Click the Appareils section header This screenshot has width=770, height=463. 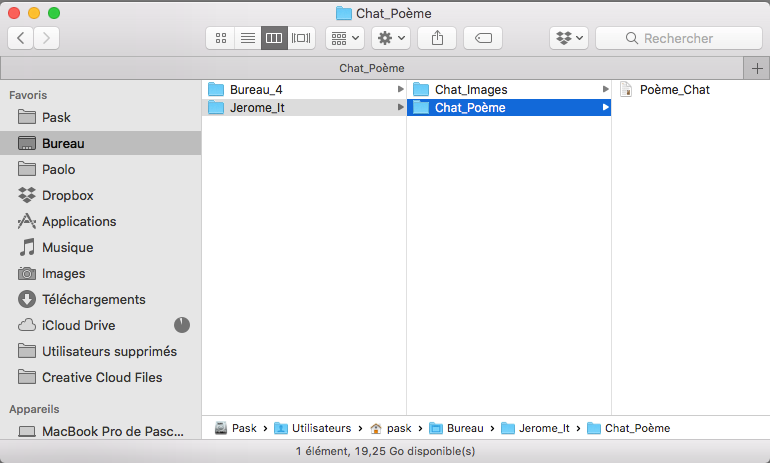(34, 409)
